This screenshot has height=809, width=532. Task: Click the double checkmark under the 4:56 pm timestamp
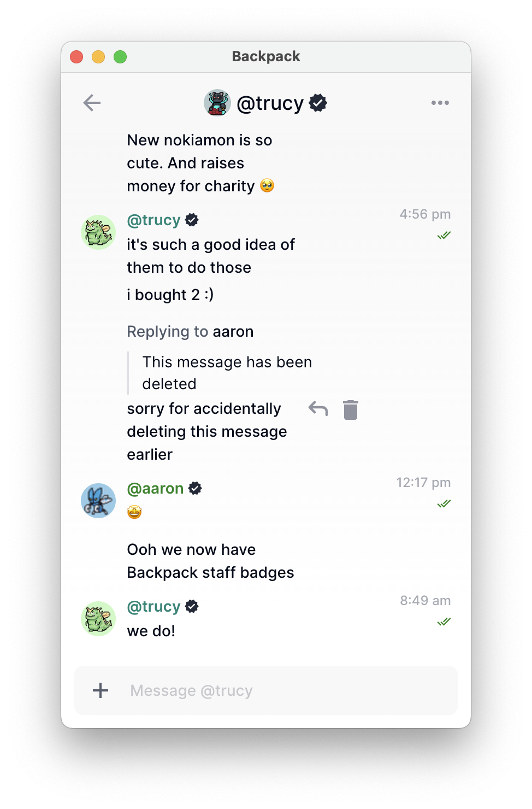click(444, 235)
